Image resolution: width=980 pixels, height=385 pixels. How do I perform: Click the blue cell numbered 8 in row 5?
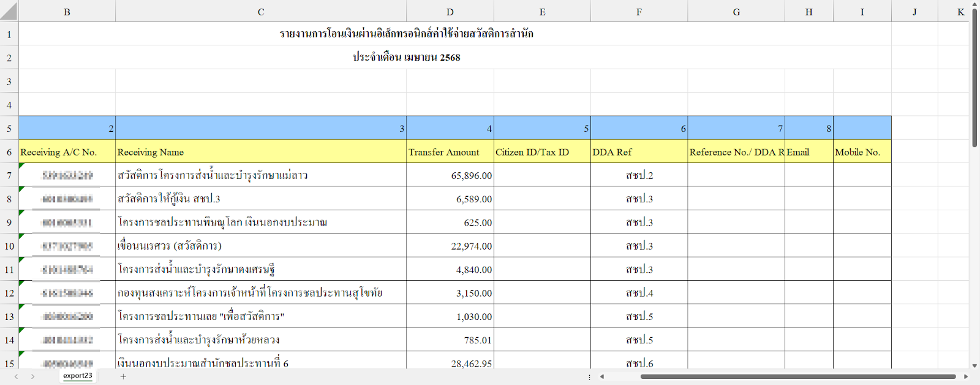(809, 128)
